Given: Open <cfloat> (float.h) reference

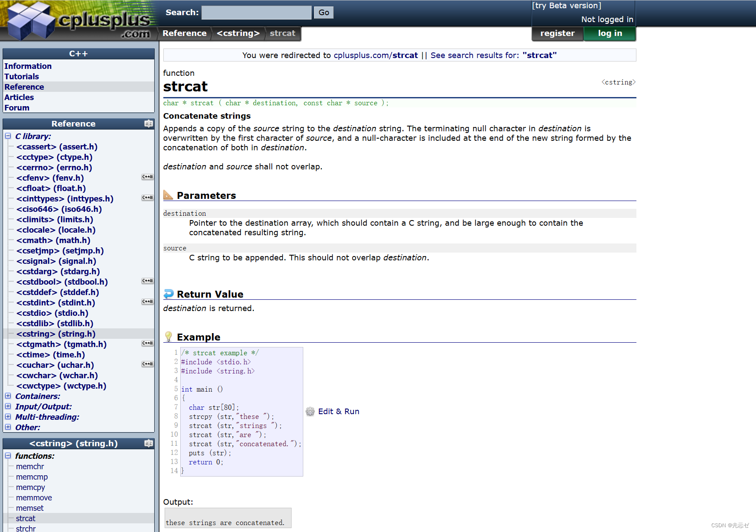Looking at the screenshot, I should [51, 188].
